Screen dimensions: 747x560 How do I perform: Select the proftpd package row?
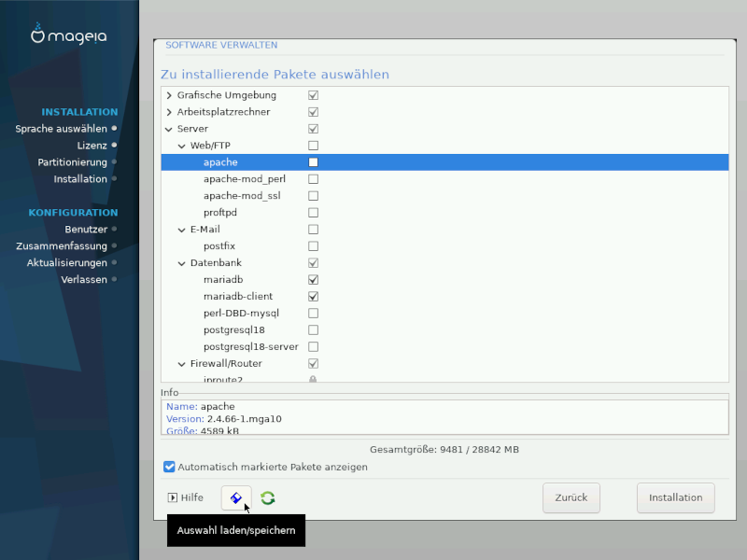220,213
